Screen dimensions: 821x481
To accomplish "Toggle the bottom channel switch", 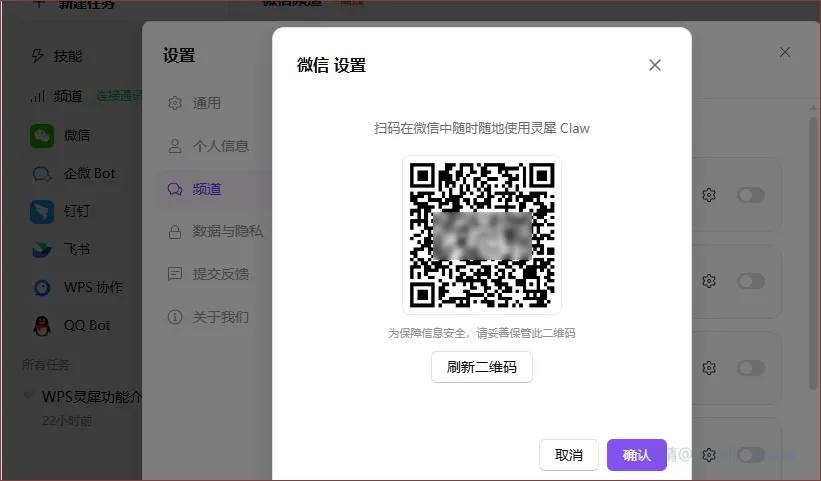I will coord(751,455).
